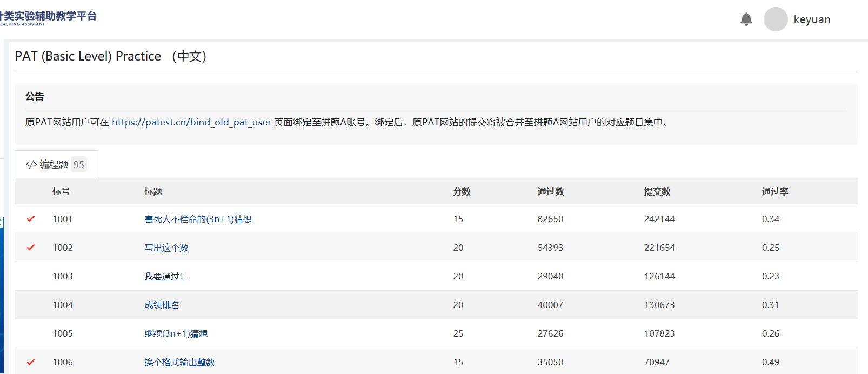Select problem number 1004

point(63,305)
